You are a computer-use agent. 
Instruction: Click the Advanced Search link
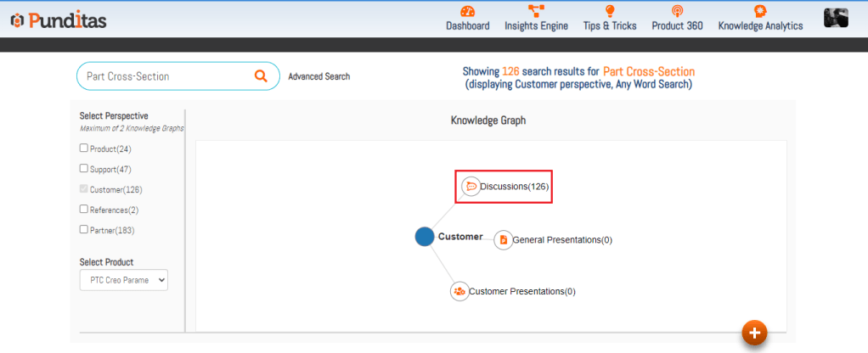coord(318,76)
